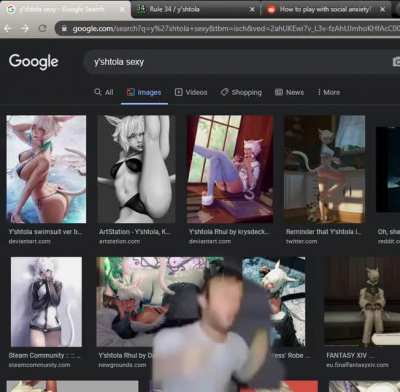Open the twitter.com 'Reminder that' thumbnail
Screen dimensions: 400x392
pyautogui.click(x=324, y=169)
